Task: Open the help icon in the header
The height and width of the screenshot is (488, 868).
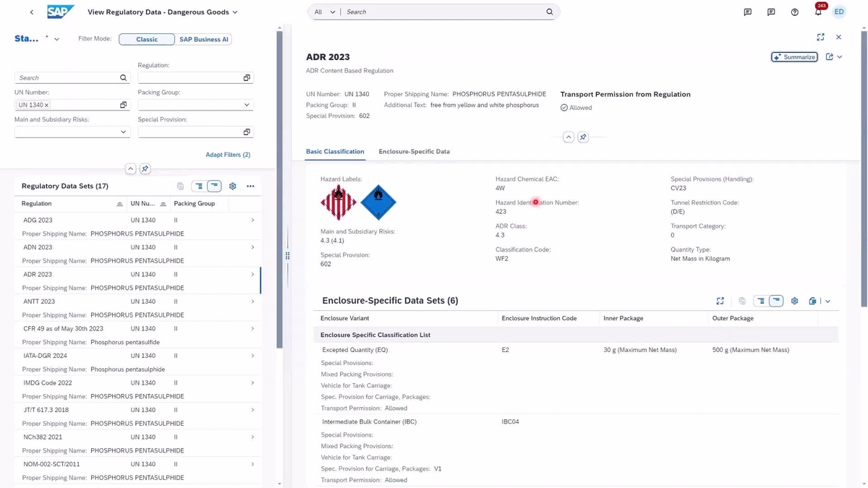Action: (x=794, y=12)
